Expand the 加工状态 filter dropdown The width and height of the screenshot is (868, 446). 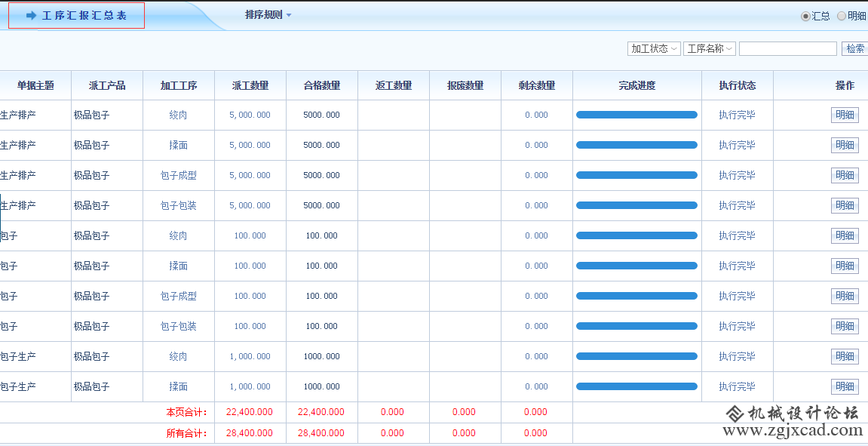tap(655, 49)
